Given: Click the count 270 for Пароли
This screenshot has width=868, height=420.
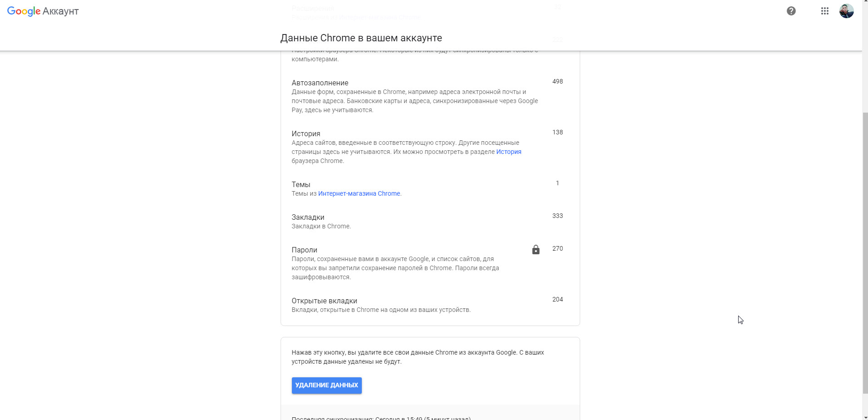Looking at the screenshot, I should pyautogui.click(x=557, y=248).
